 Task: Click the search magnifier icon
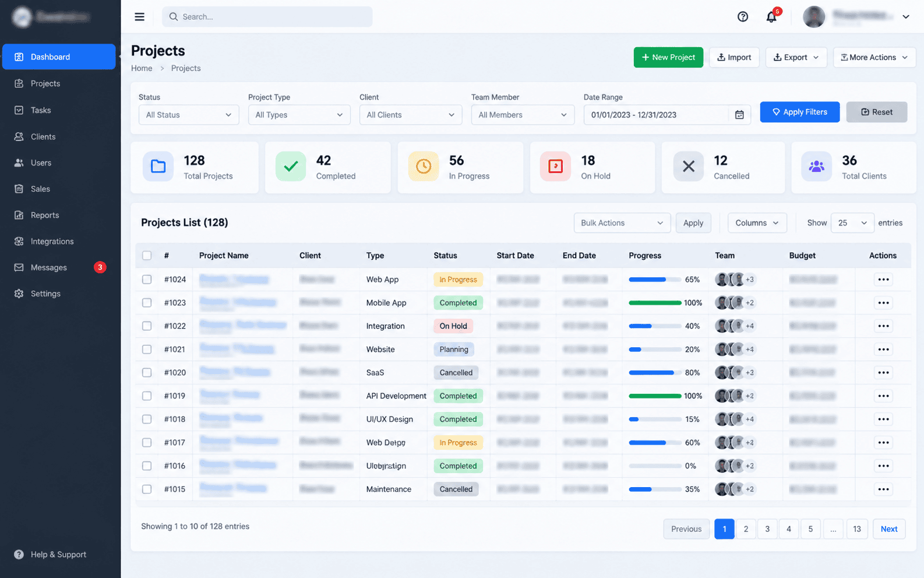(x=174, y=17)
